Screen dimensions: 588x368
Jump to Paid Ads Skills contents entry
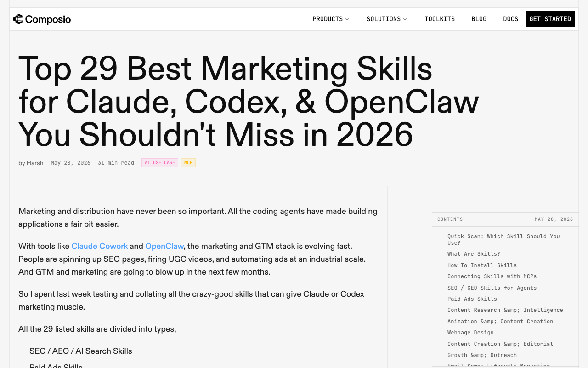click(x=472, y=299)
